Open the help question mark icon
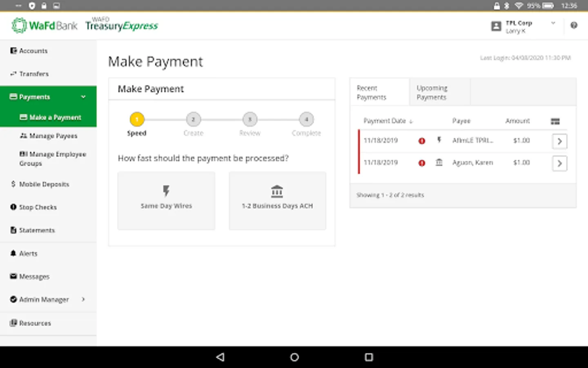The image size is (588, 368). point(574,25)
